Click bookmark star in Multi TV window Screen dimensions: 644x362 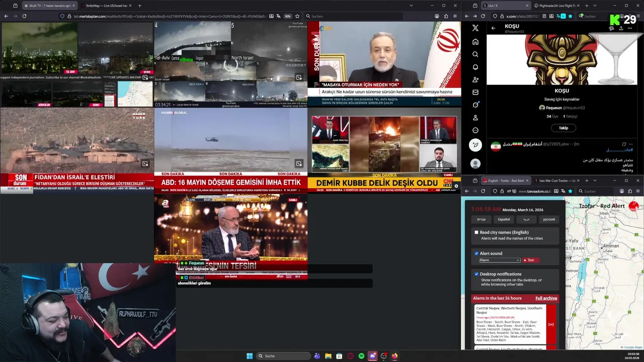[x=297, y=16]
